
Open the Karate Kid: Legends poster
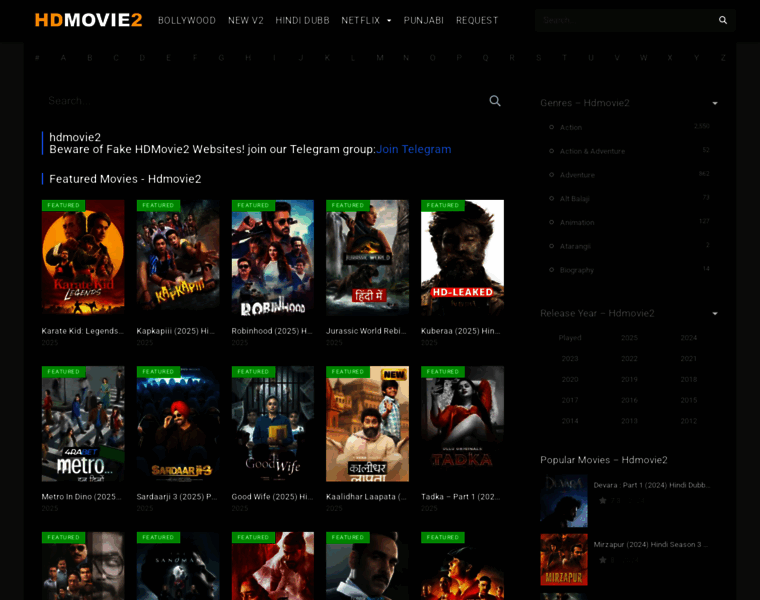[x=83, y=257]
